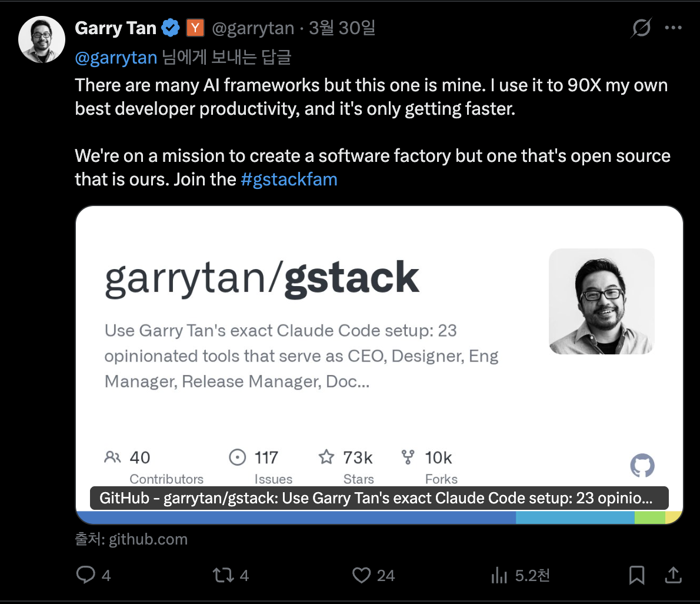Click the 3월 30일 timestamp
This screenshot has width=700, height=604.
342,28
